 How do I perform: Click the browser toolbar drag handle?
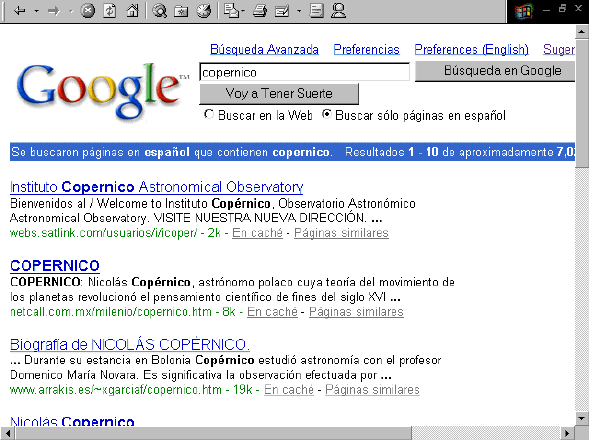point(3,11)
